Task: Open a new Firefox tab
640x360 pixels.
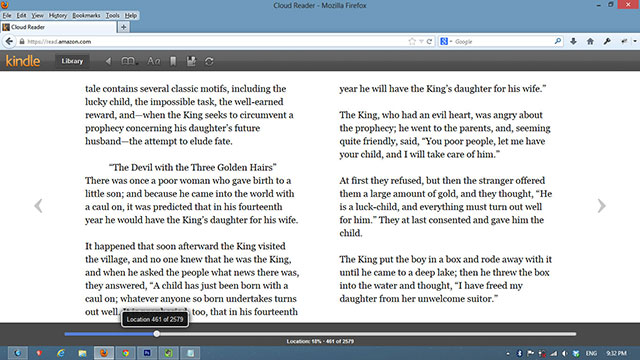Action: click(124, 27)
